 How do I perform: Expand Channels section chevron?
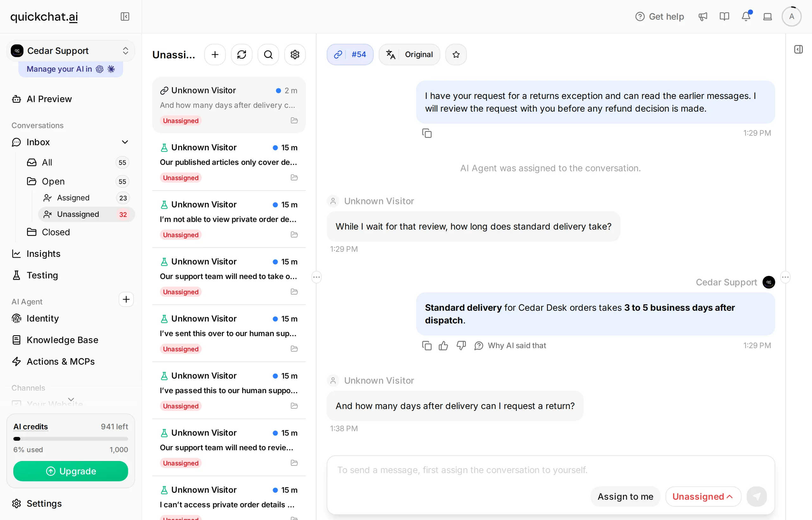(71, 400)
